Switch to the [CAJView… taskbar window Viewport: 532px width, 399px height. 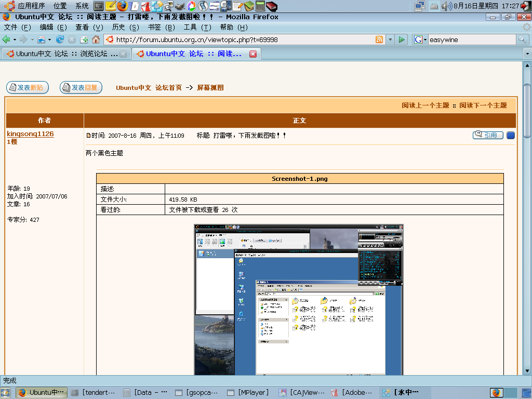coord(302,393)
